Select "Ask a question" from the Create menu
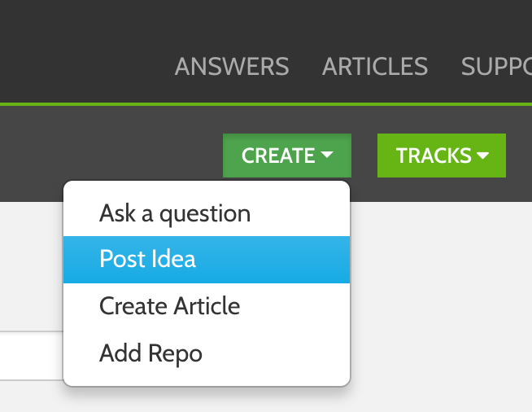This screenshot has width=532, height=412. 175,213
